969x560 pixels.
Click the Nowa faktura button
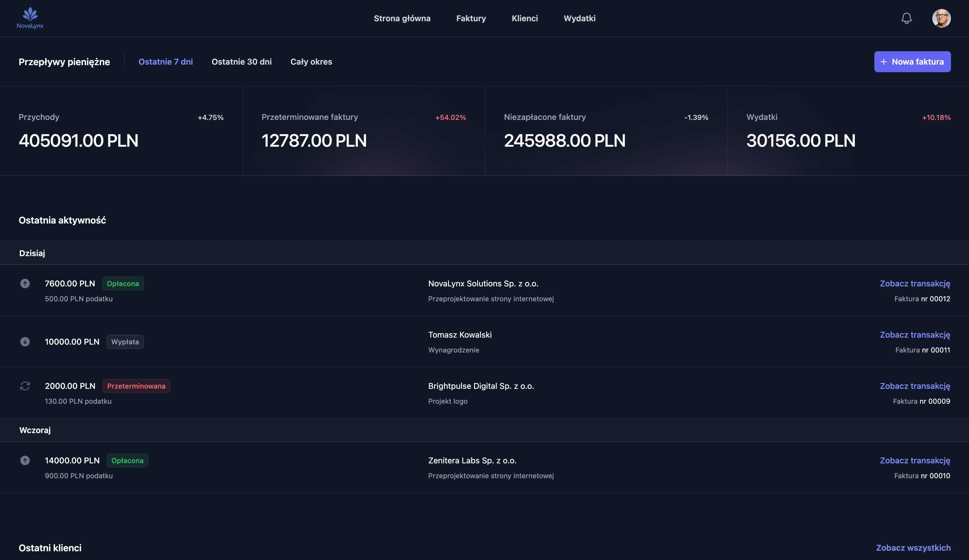coord(912,62)
